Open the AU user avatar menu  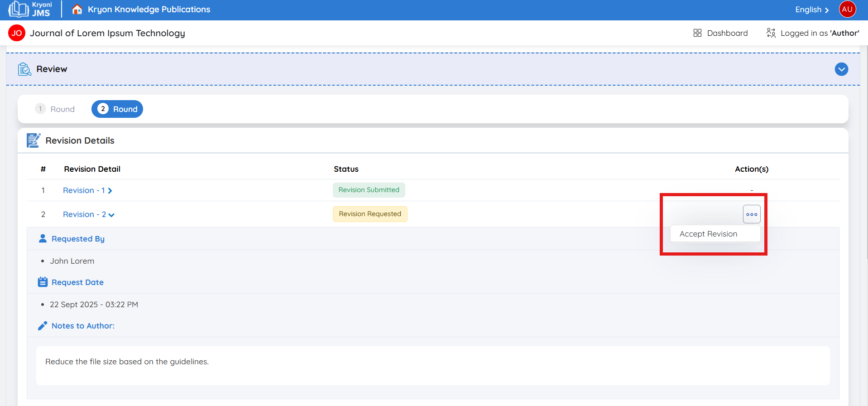[x=847, y=10]
